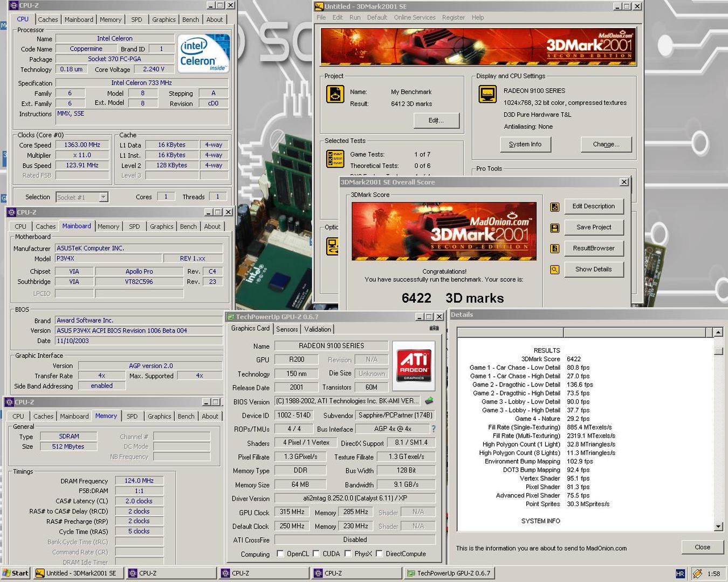Click the 3DMark Score 6422 row in Details

click(551, 359)
